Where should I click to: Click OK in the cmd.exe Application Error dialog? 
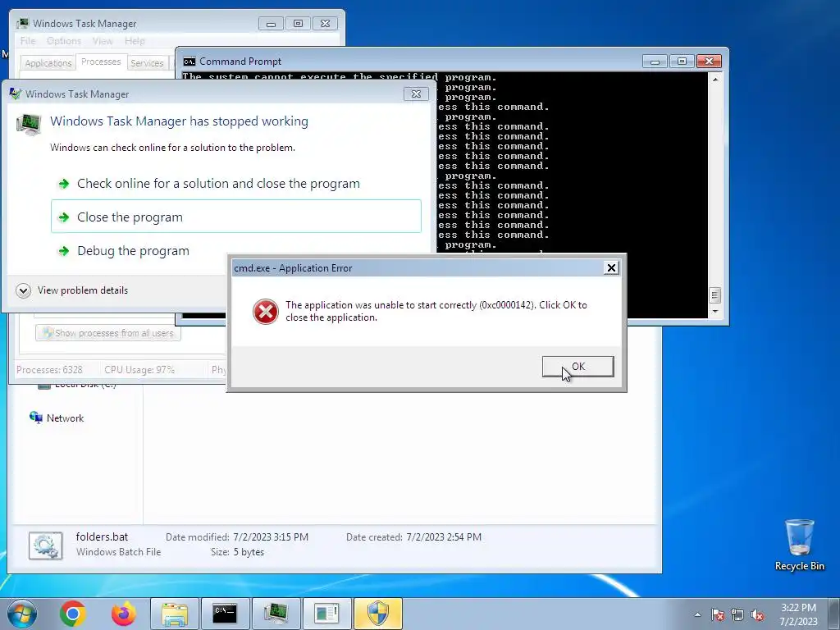(577, 367)
